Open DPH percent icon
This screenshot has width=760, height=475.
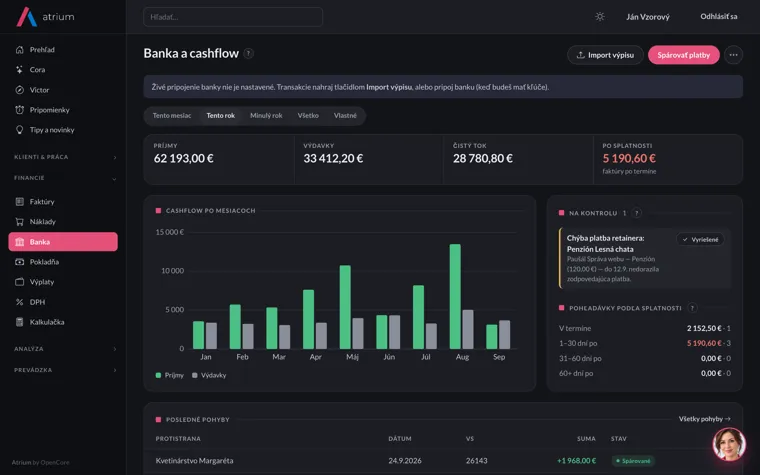click(x=19, y=302)
